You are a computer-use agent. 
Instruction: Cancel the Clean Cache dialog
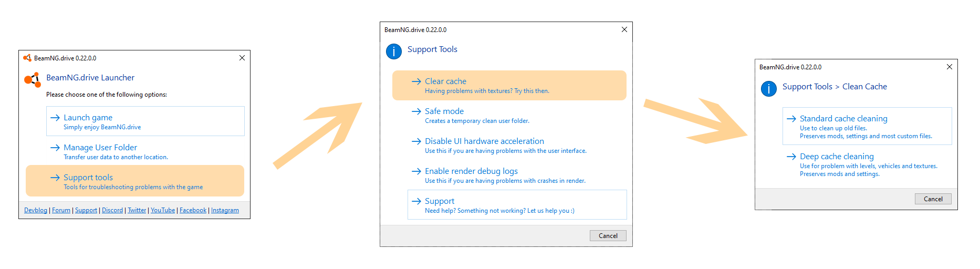click(933, 199)
